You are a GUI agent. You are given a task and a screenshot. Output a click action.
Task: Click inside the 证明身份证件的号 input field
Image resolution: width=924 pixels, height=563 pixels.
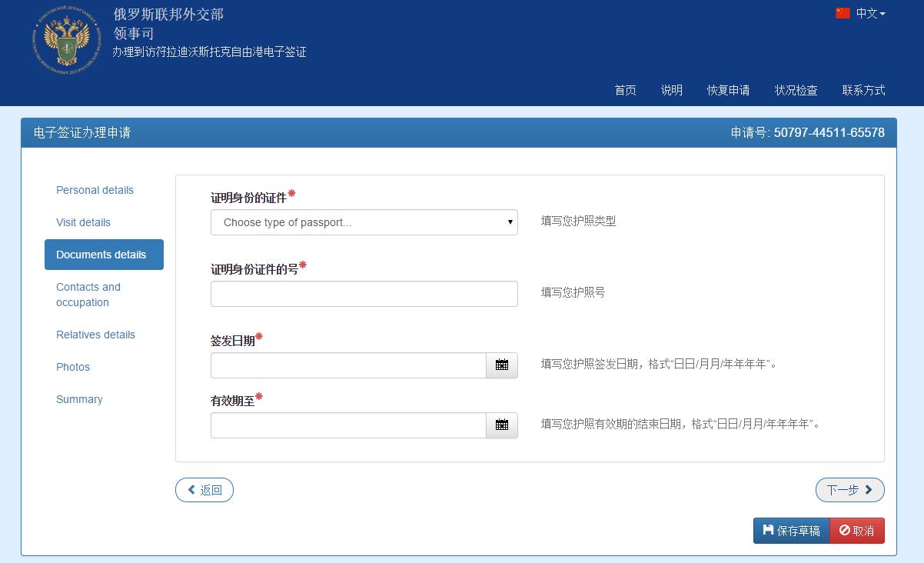pos(364,293)
